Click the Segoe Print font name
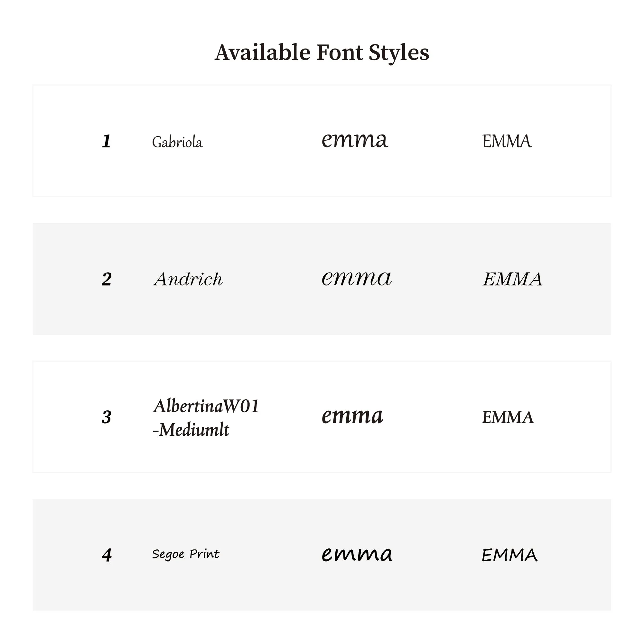Screen dimensions: 644x644 [186, 555]
